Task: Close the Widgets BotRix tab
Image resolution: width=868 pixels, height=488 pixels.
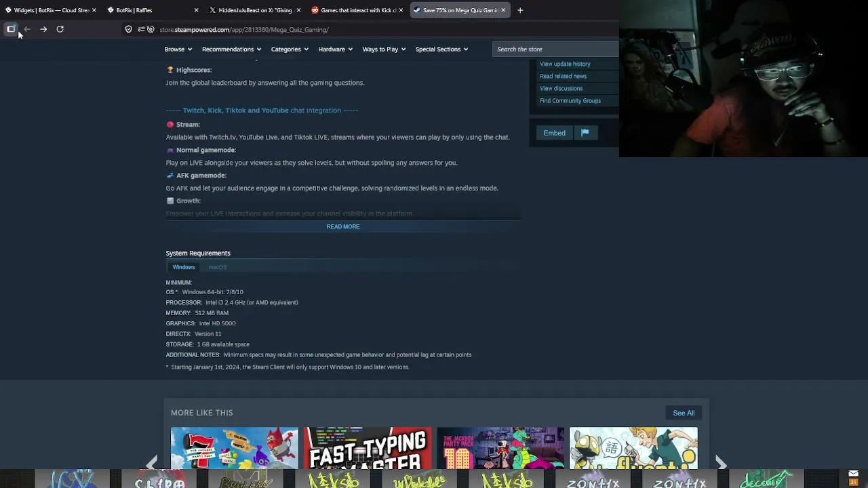Action: 94,10
